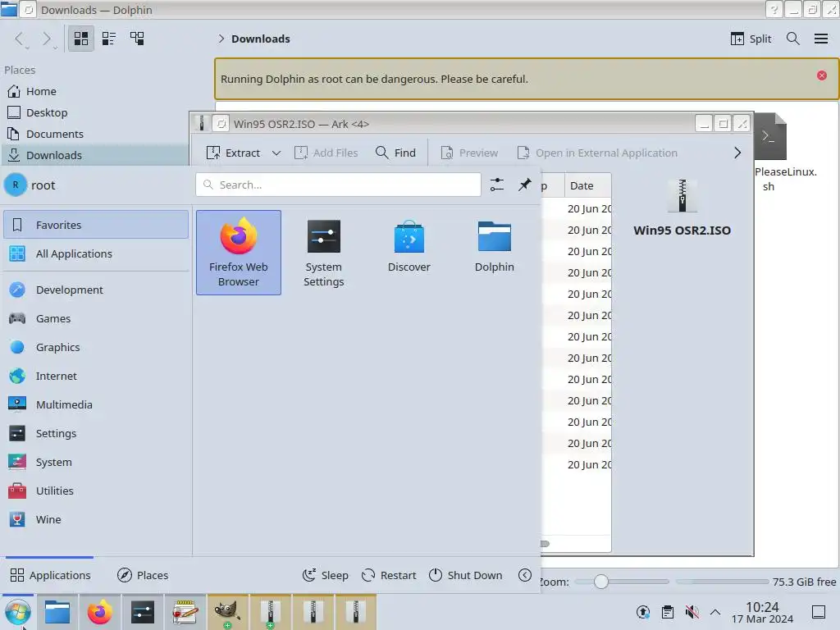Go back in Dolphin navigation
840x630 pixels.
pyautogui.click(x=20, y=39)
